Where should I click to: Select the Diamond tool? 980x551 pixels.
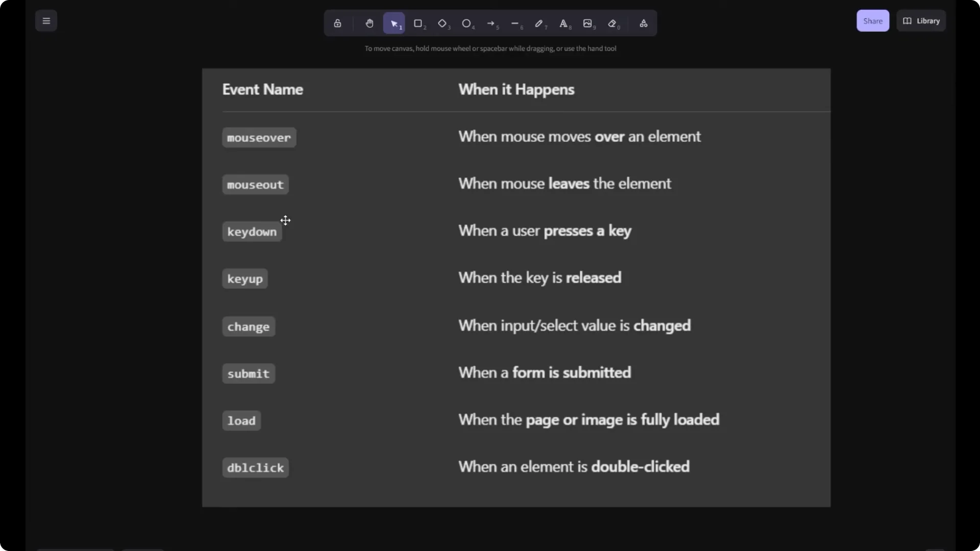(x=443, y=23)
